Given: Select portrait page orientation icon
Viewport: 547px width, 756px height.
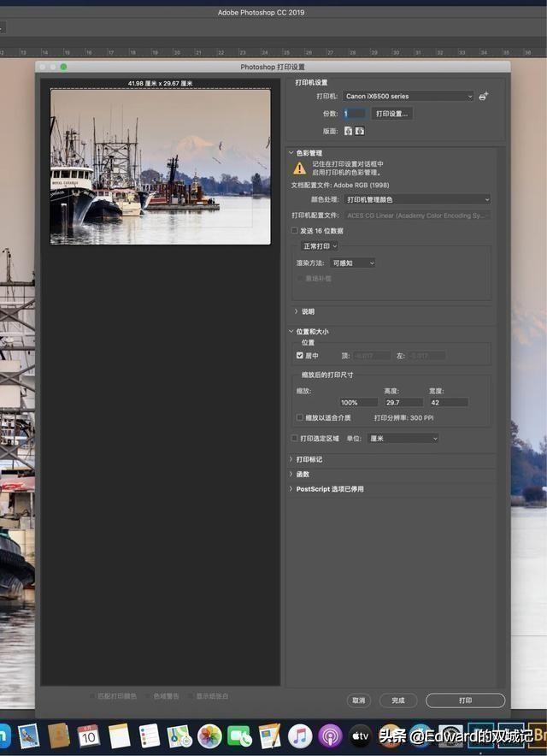Looking at the screenshot, I should point(348,131).
